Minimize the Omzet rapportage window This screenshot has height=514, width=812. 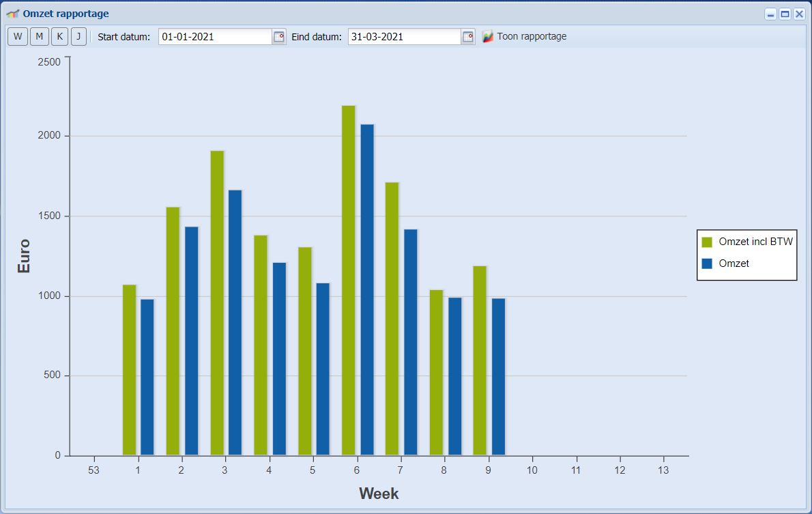770,14
